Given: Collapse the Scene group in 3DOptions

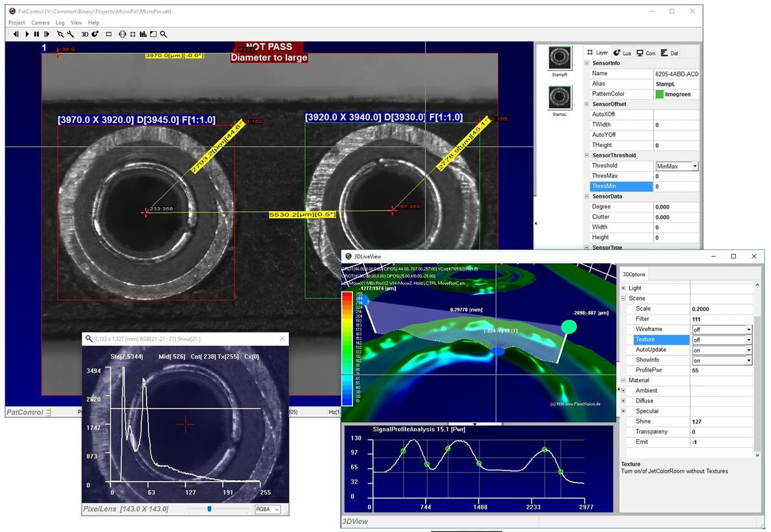Looking at the screenshot, I should 623,299.
